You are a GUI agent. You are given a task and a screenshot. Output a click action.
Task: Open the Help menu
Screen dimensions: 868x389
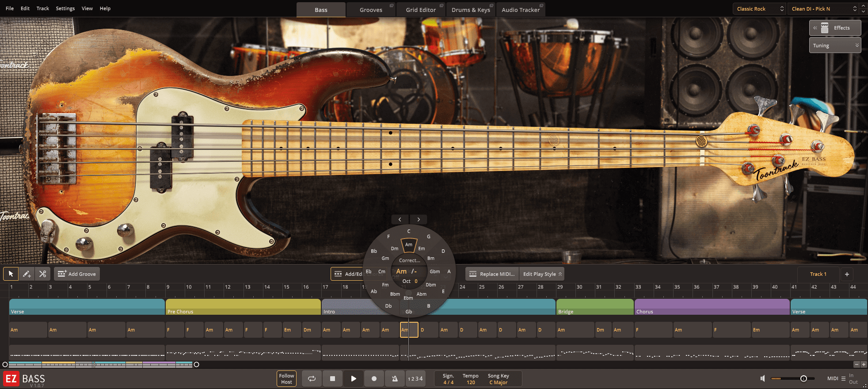click(105, 8)
